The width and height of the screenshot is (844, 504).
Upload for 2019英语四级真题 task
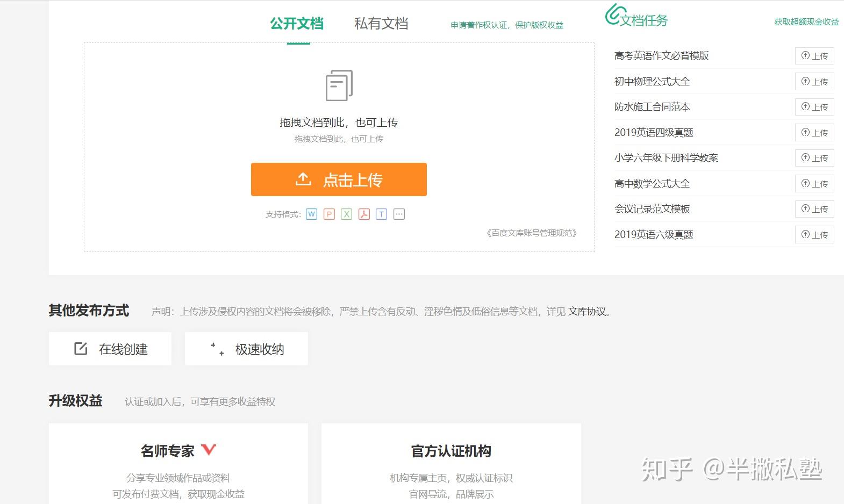(x=814, y=133)
